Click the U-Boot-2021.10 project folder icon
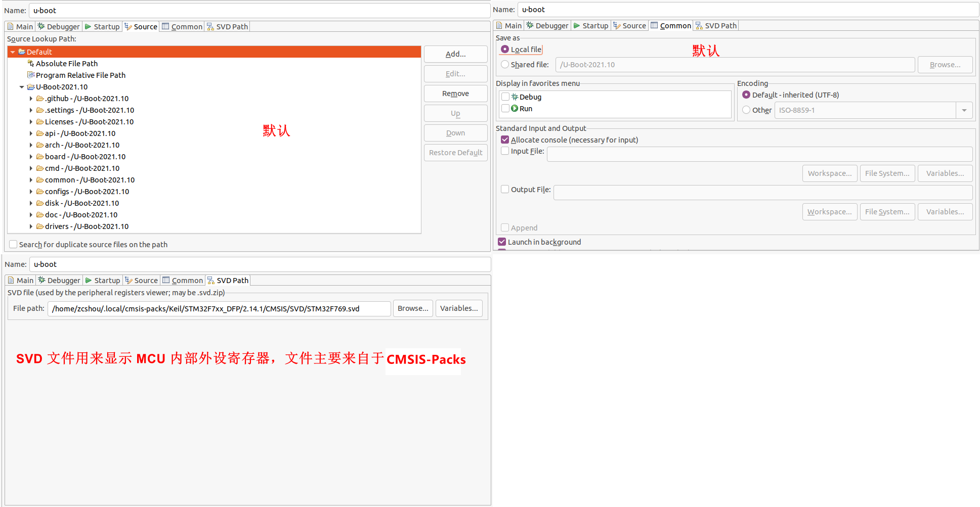 point(31,87)
